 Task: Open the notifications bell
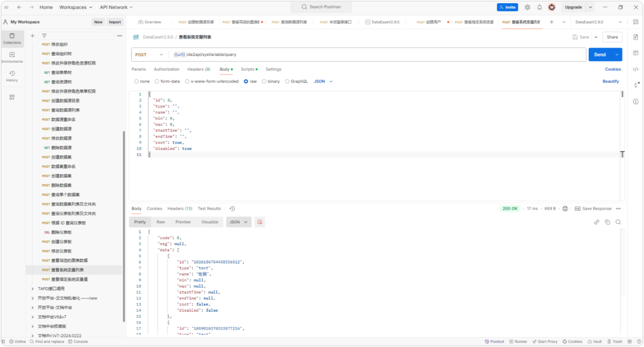click(x=539, y=7)
